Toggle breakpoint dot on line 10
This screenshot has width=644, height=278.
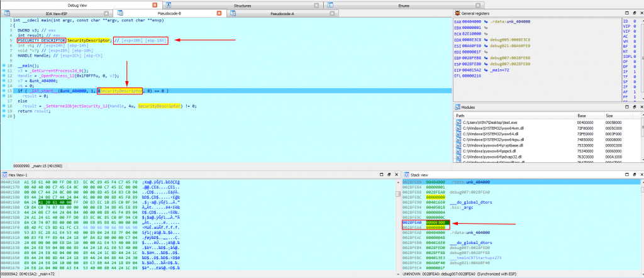pyautogui.click(x=4, y=65)
